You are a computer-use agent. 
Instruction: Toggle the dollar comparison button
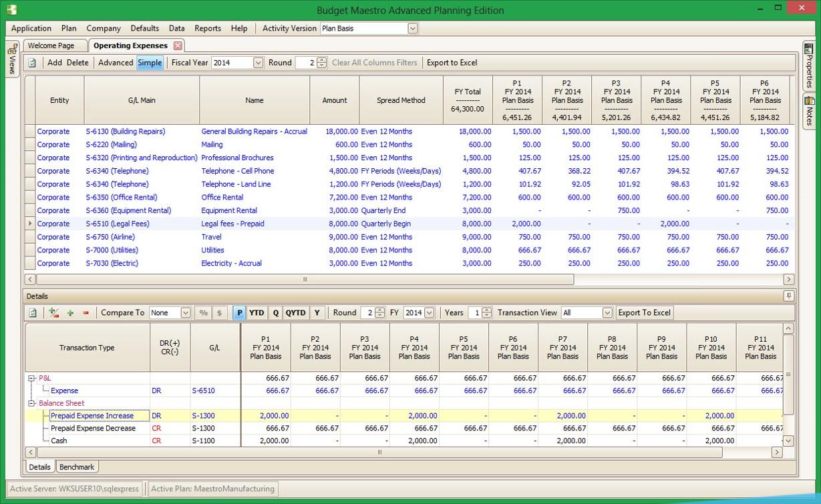(219, 312)
